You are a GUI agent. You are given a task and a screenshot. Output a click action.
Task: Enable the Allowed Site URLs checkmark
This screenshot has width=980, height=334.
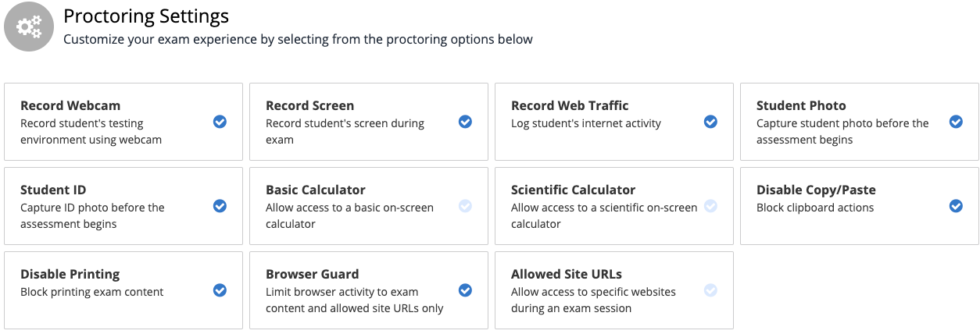click(710, 290)
